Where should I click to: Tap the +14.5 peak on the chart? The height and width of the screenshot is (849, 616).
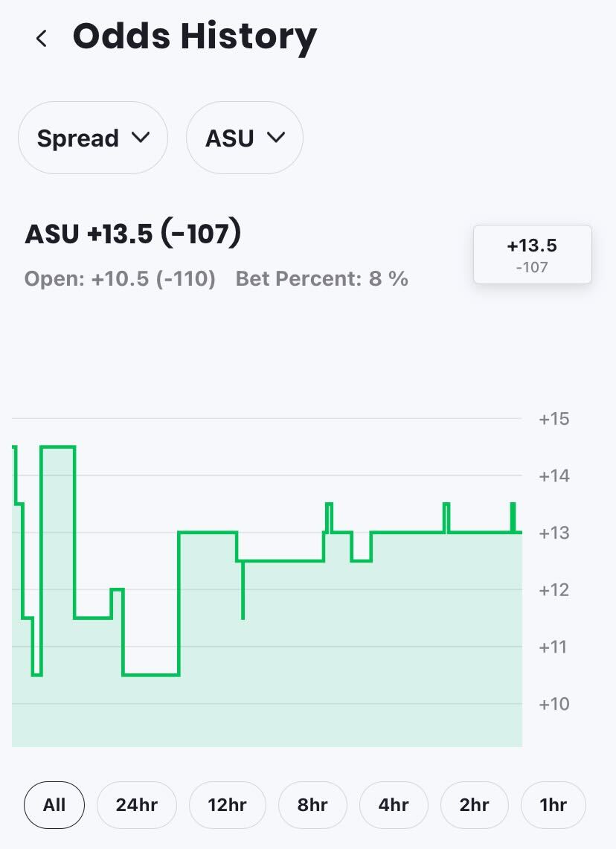(x=58, y=446)
